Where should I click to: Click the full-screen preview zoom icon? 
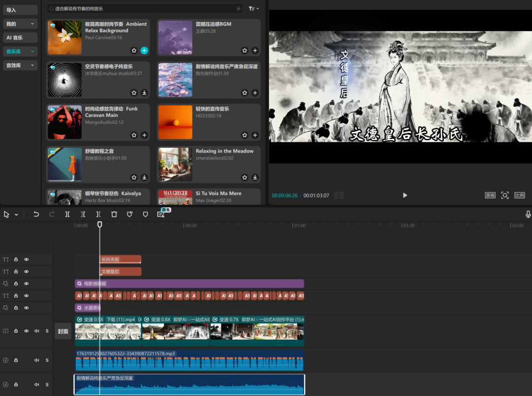[505, 195]
